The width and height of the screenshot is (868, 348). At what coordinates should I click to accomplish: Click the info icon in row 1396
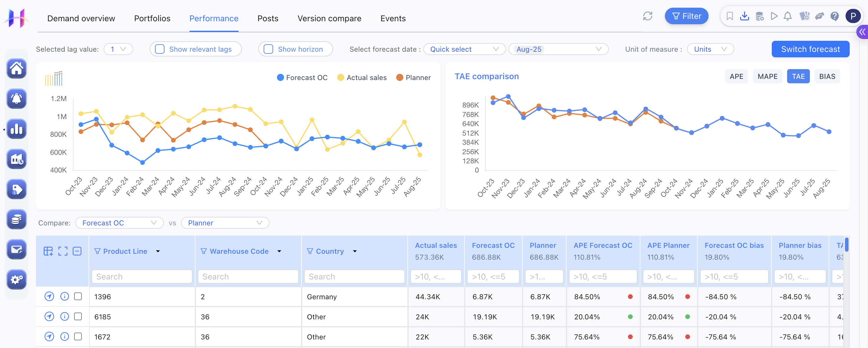pyautogui.click(x=64, y=296)
